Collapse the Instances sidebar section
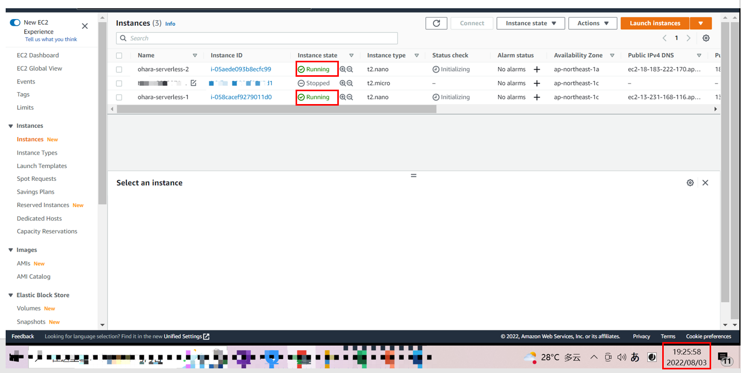 [10, 126]
